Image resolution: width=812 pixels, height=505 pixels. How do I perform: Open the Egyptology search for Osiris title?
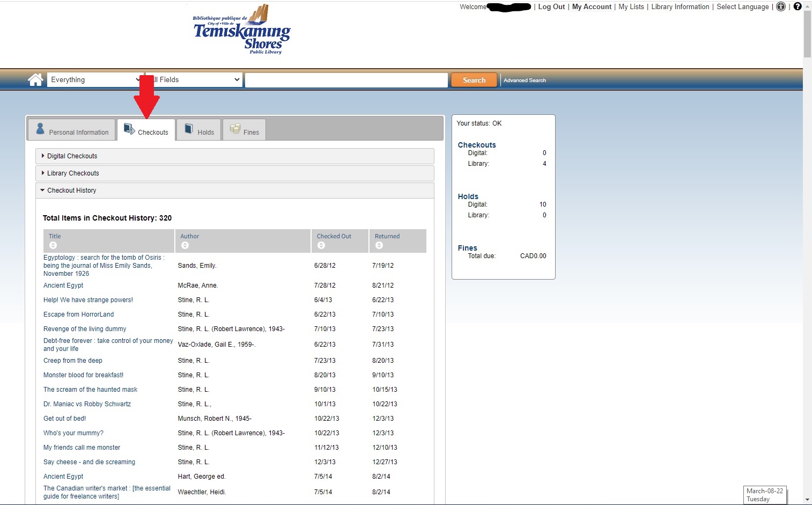coord(104,266)
